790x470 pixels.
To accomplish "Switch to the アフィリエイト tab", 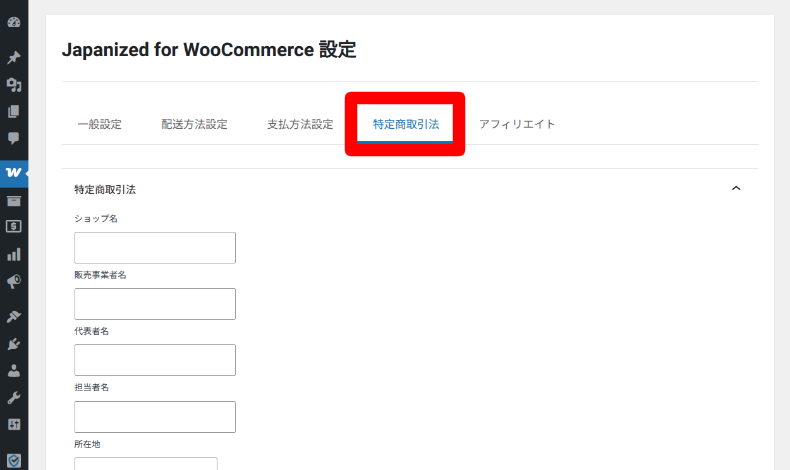I will [x=517, y=124].
